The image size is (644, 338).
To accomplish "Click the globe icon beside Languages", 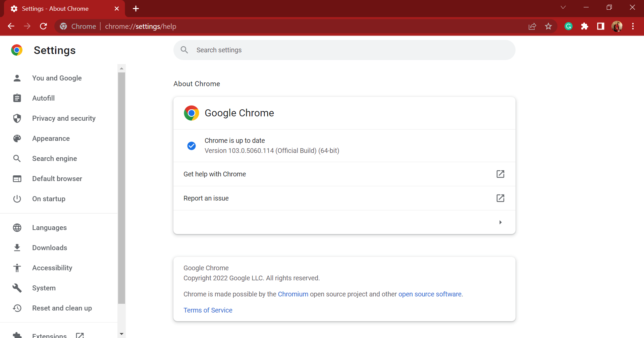I will pyautogui.click(x=17, y=228).
